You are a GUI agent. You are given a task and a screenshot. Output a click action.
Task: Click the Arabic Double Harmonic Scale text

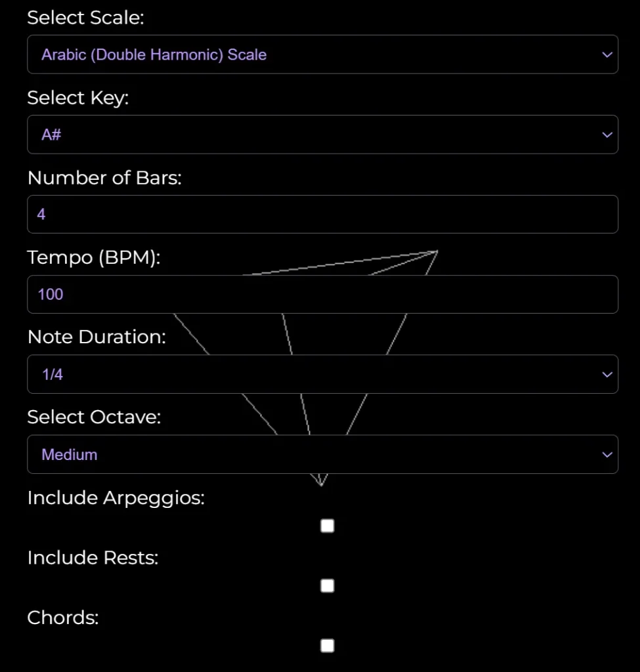coord(152,54)
